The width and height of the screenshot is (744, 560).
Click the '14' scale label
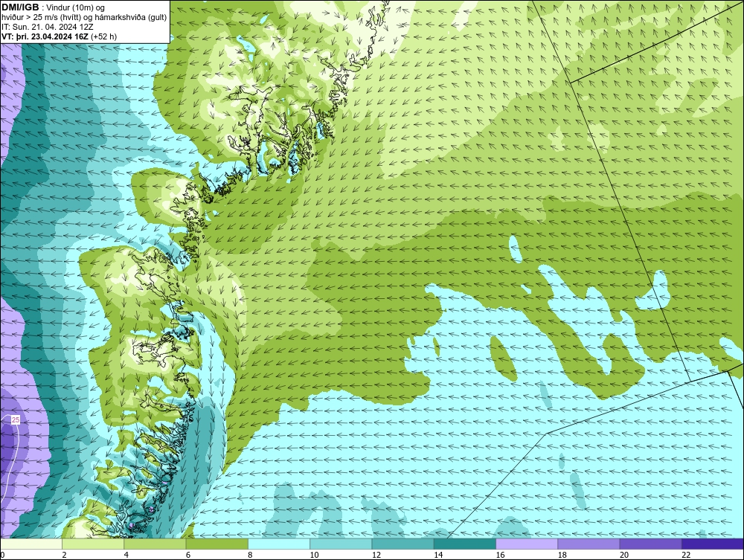(438, 556)
